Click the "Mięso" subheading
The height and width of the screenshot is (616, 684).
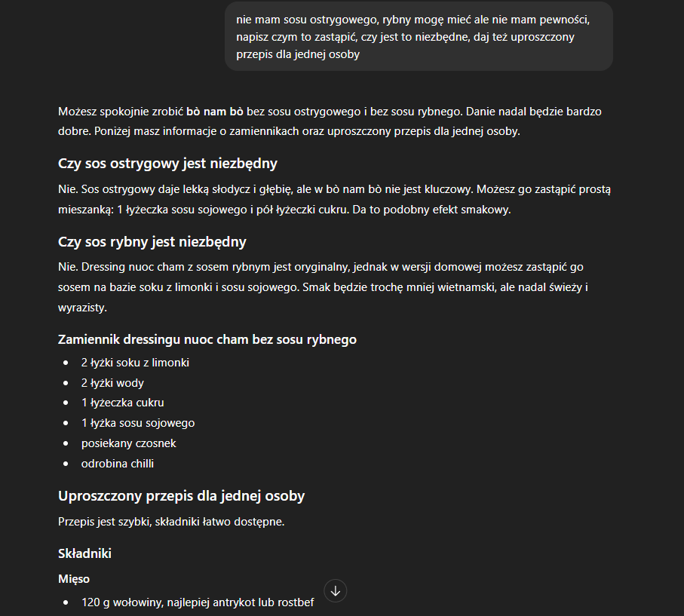(74, 579)
